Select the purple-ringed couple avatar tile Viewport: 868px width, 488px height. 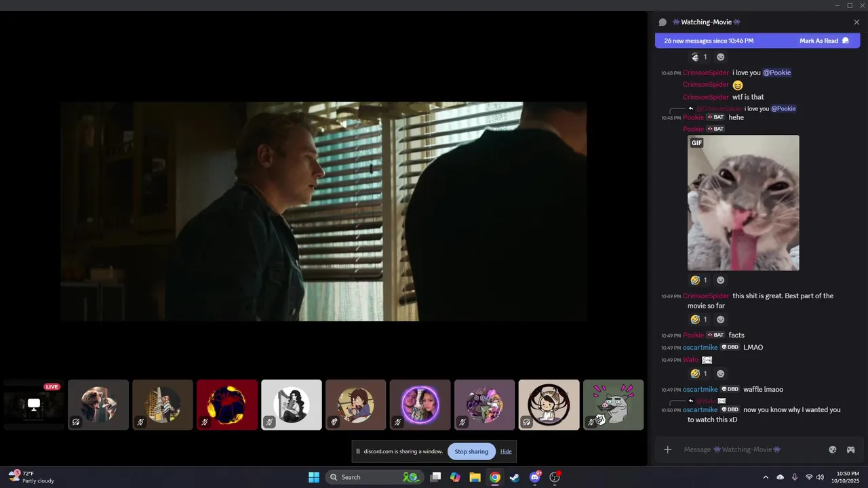tap(420, 405)
